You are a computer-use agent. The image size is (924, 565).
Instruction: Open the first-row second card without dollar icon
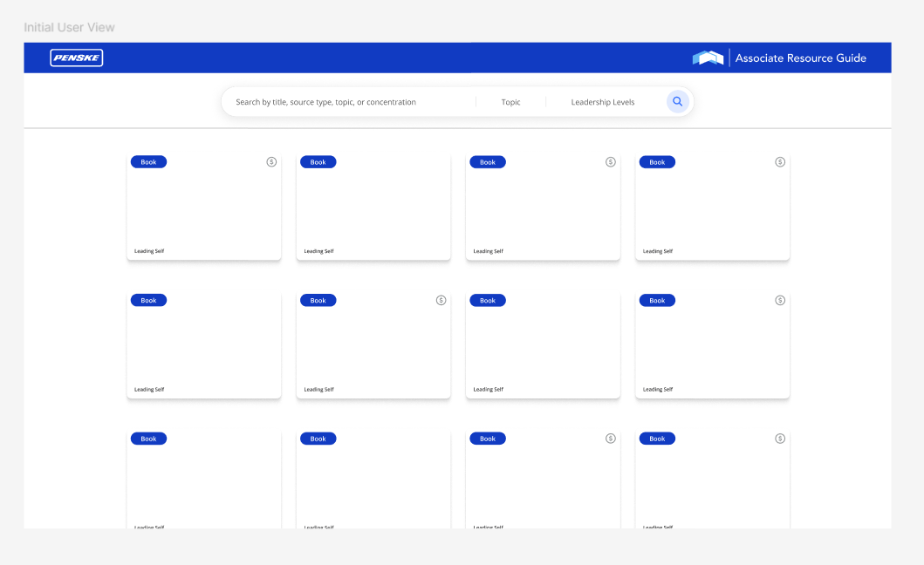(x=373, y=206)
